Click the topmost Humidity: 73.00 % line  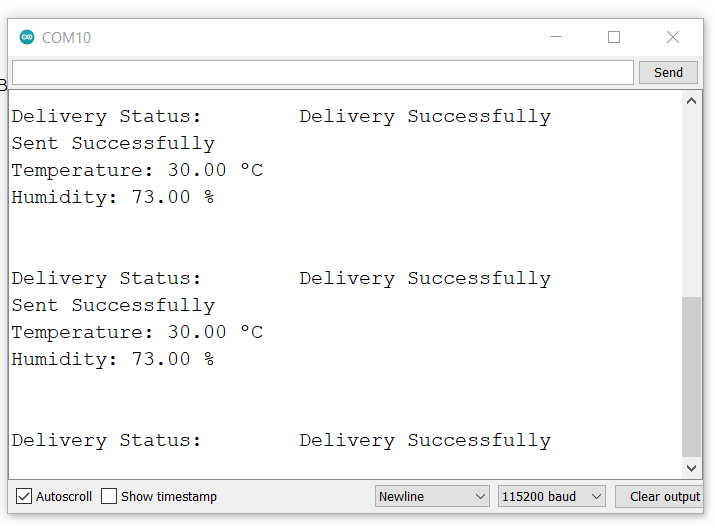tap(112, 197)
